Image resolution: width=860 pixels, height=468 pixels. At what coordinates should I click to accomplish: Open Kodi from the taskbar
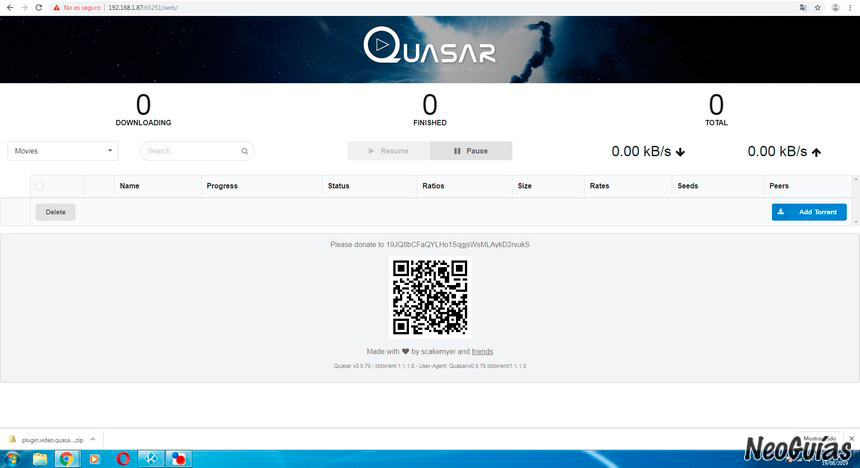[x=151, y=459]
